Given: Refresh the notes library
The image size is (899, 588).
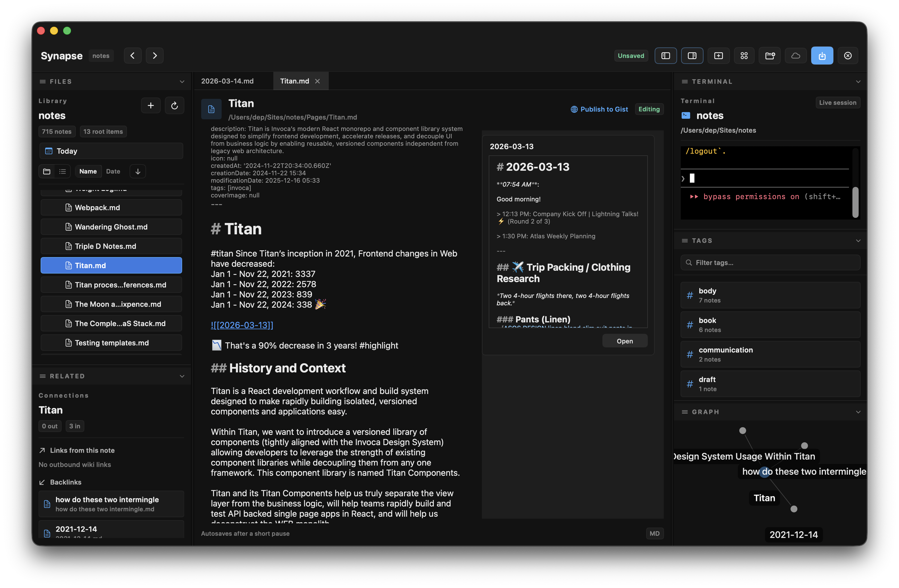Looking at the screenshot, I should (174, 105).
